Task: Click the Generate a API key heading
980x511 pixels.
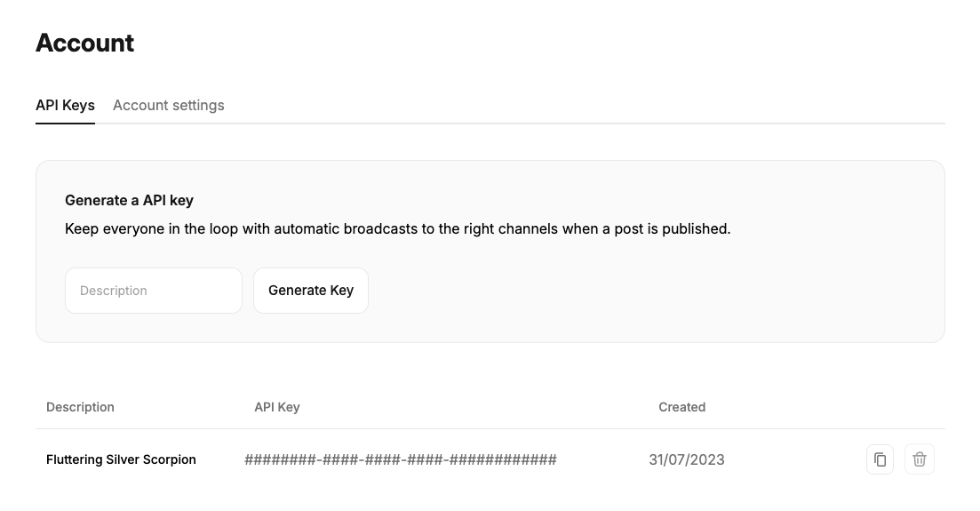Action: click(130, 200)
